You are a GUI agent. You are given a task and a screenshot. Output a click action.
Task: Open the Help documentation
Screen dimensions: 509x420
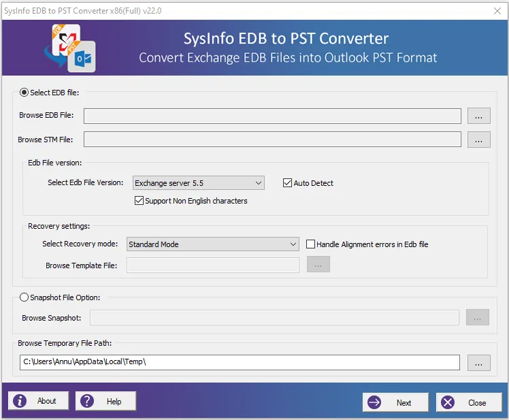tap(106, 401)
